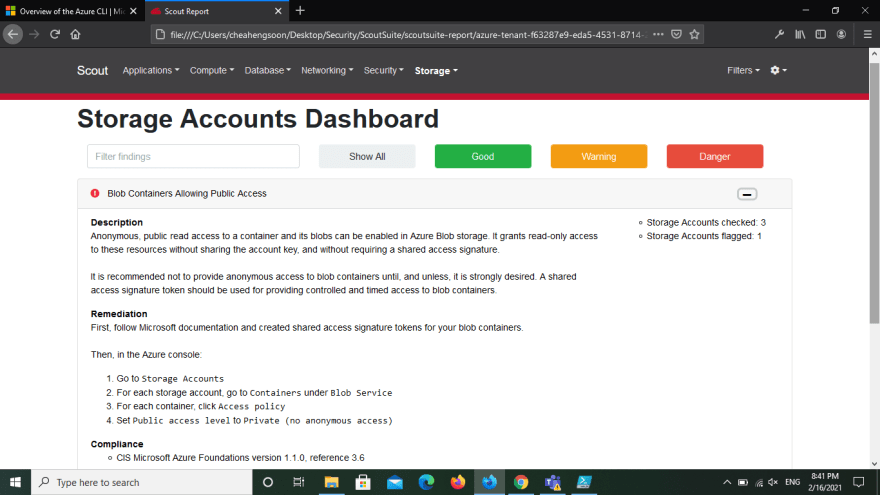Open Task View on the taskbar
The image size is (880, 495).
coord(299,482)
